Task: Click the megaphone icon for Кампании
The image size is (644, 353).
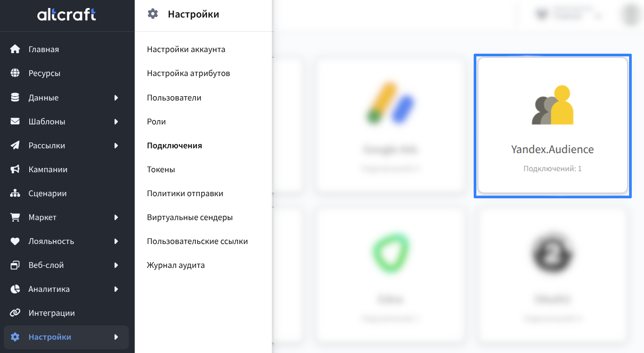Action: click(x=15, y=170)
